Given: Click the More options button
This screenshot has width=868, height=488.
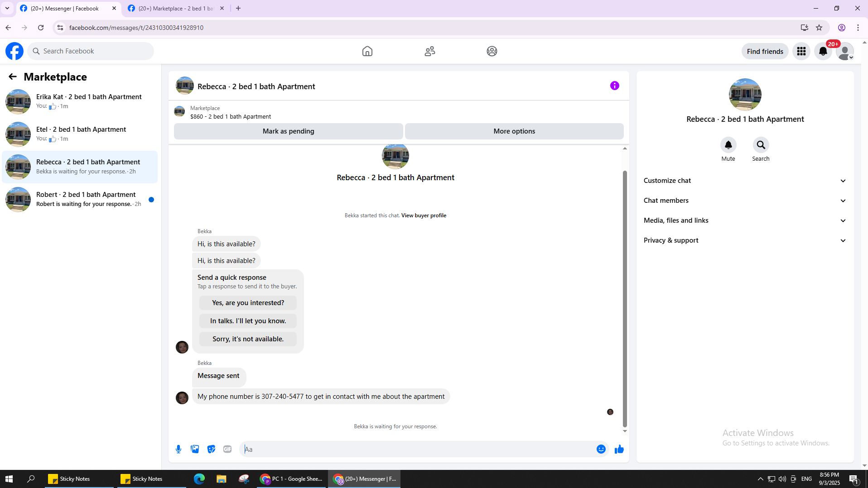Looking at the screenshot, I should [514, 131].
